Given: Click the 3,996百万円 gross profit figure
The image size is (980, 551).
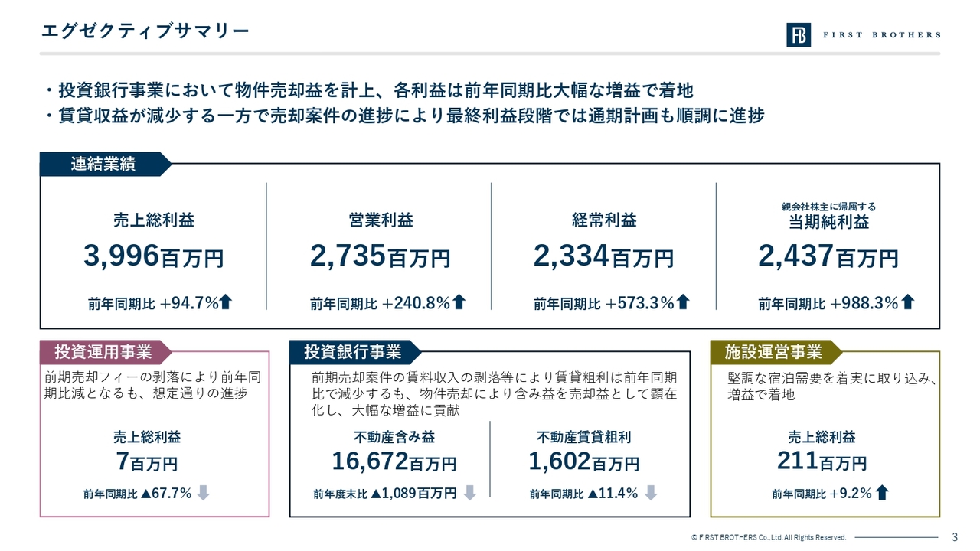Looking at the screenshot, I should pyautogui.click(x=153, y=256).
